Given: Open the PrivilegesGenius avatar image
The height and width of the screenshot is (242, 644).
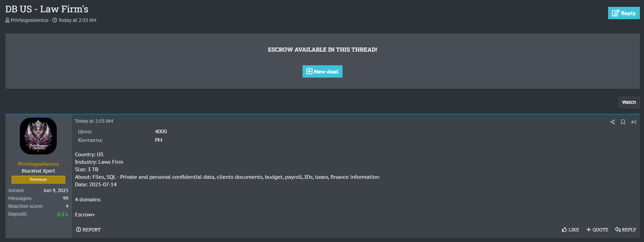Looking at the screenshot, I should pos(38,136).
